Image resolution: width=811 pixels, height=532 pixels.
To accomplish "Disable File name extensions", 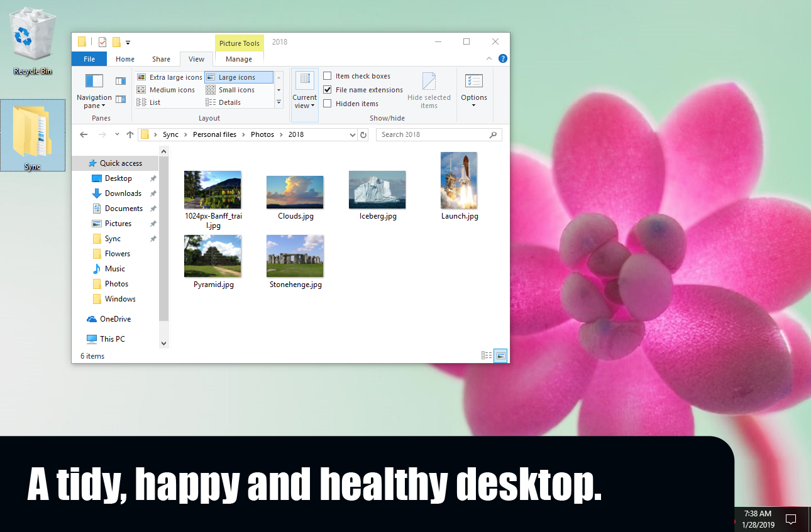I will (328, 89).
